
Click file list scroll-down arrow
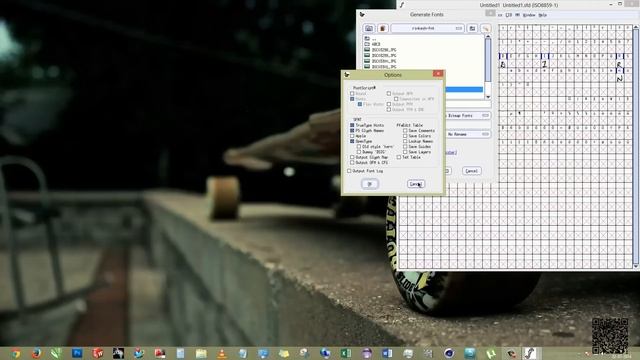tap(488, 97)
